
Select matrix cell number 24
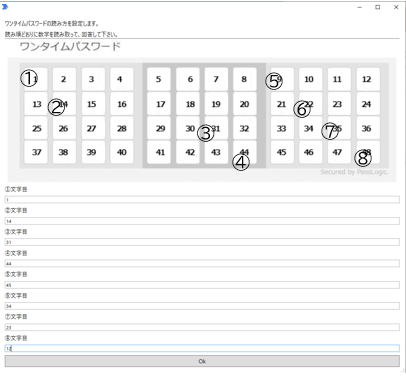tap(368, 104)
